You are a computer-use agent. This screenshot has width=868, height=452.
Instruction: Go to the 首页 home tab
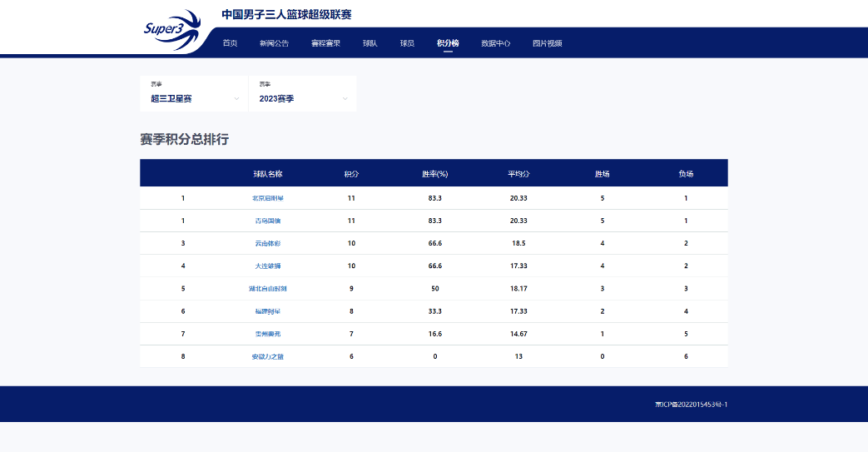pos(230,43)
